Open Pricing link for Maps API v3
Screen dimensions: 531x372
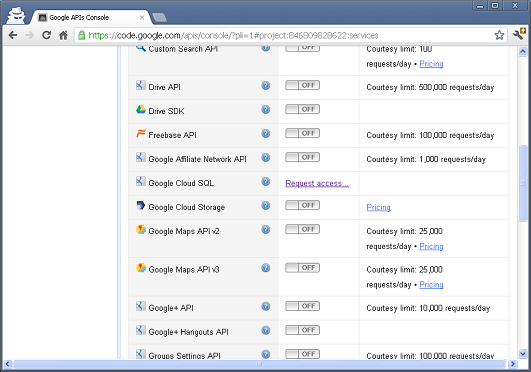tap(431, 285)
